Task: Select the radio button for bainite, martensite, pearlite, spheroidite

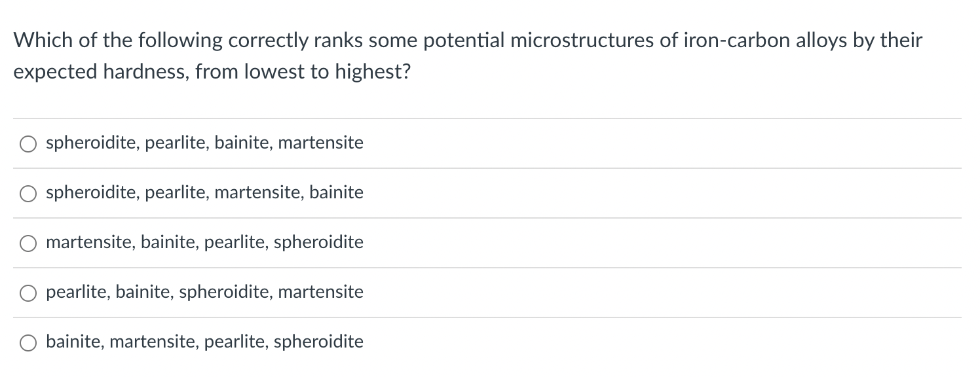Action: coord(28,342)
